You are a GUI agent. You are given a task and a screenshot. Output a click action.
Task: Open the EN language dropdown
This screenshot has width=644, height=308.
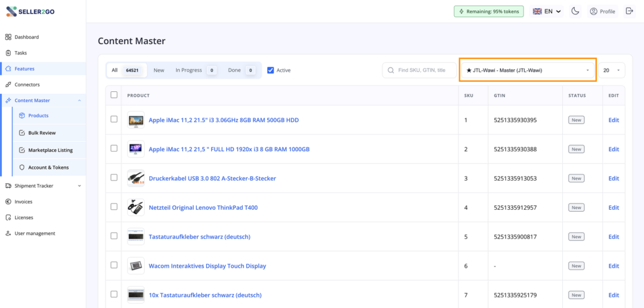point(547,11)
